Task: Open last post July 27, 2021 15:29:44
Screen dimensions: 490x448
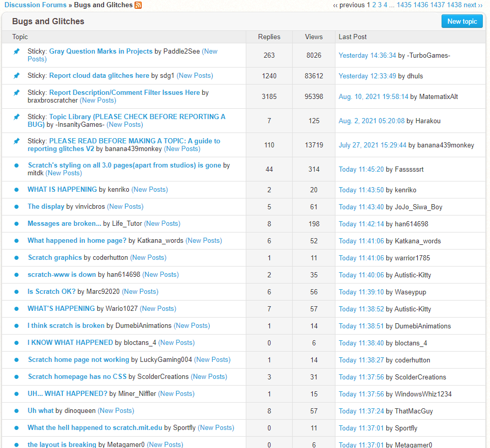Action: pyautogui.click(x=373, y=145)
